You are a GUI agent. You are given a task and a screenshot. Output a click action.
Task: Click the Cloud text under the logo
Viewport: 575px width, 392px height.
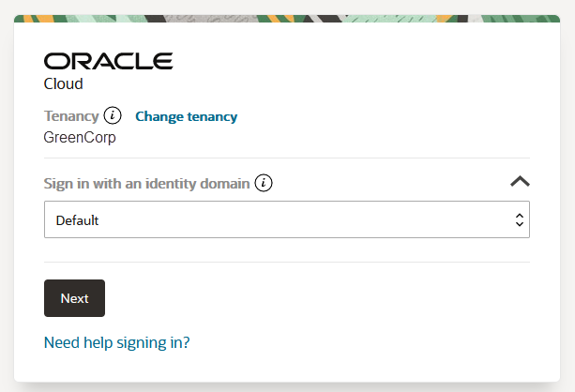pyautogui.click(x=64, y=83)
